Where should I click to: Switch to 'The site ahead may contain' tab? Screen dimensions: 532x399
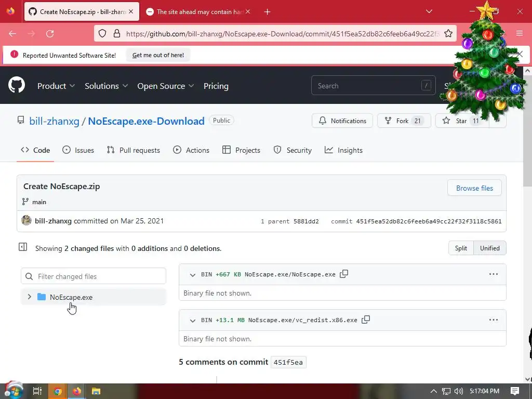pos(198,11)
